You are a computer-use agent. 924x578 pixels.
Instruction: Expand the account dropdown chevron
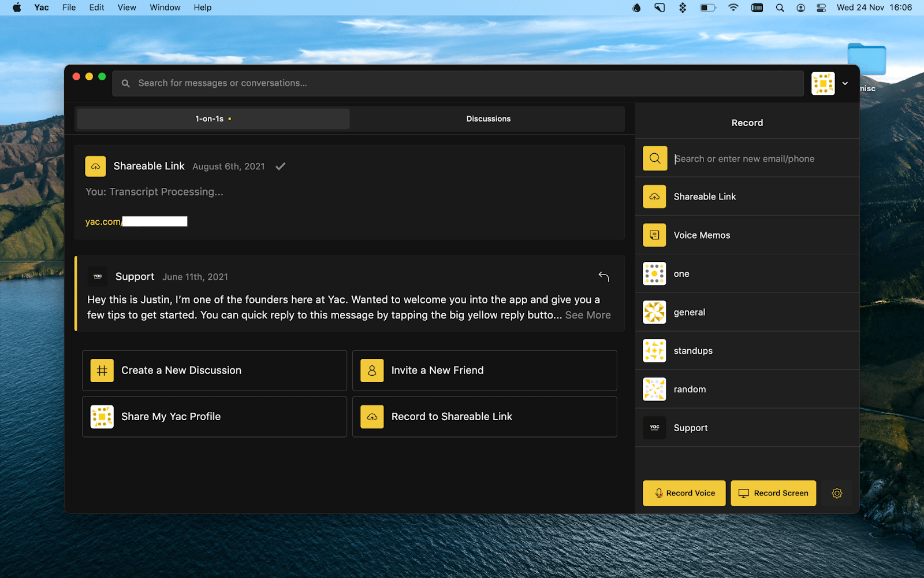coord(845,83)
